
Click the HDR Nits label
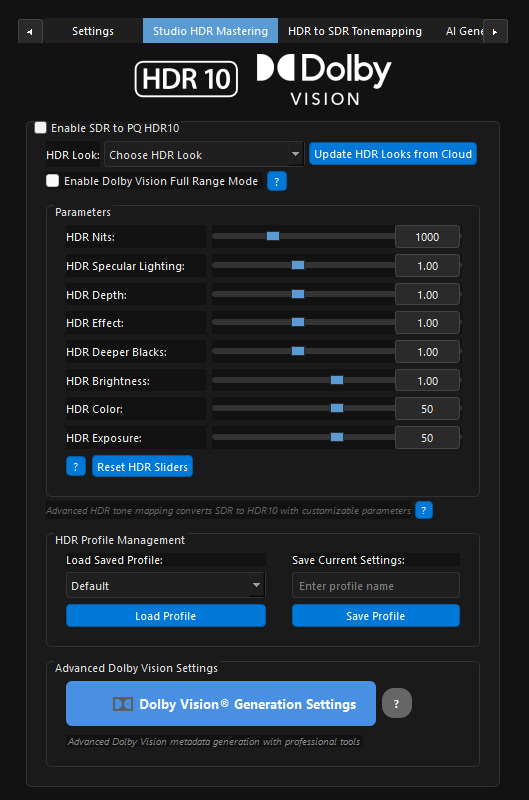90,237
